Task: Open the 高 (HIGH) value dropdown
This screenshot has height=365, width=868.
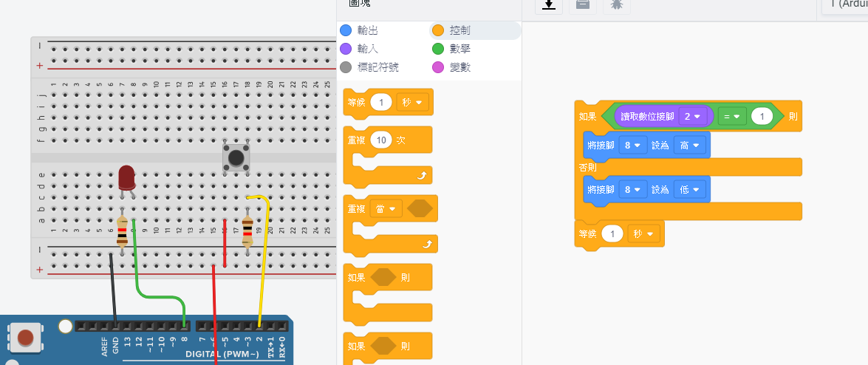Action: click(x=689, y=146)
